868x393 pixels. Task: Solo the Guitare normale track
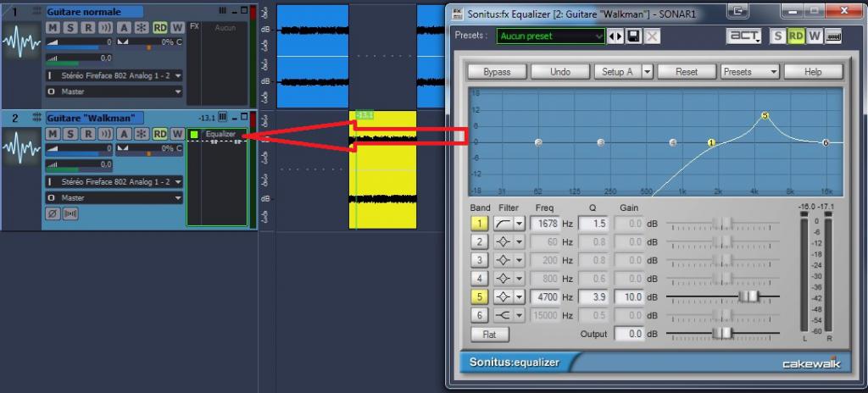click(x=70, y=28)
